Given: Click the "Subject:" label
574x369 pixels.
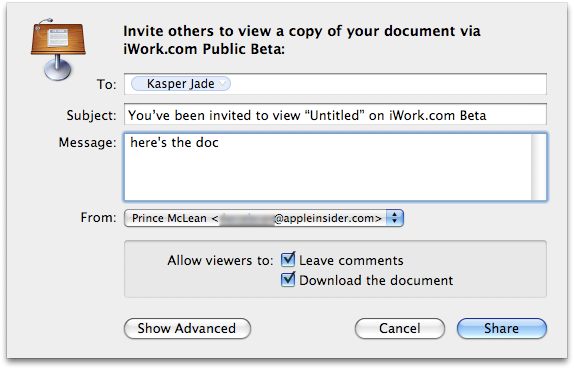Looking at the screenshot, I should click(91, 115).
